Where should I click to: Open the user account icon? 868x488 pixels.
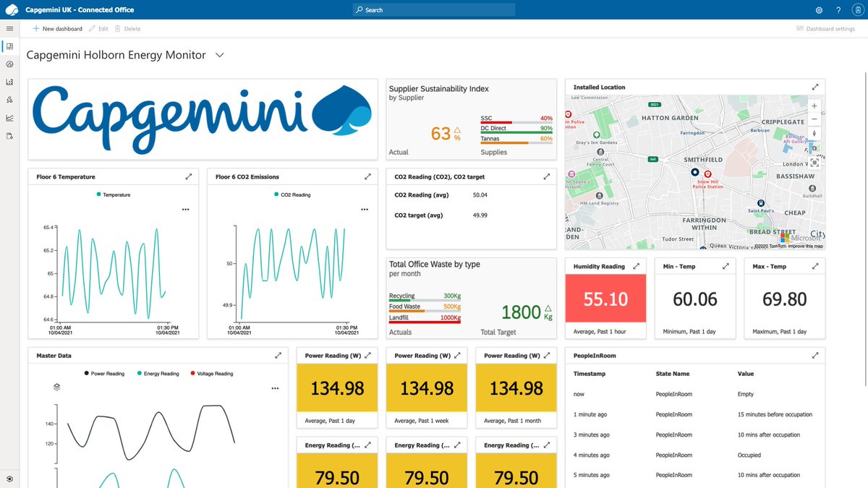click(x=856, y=10)
